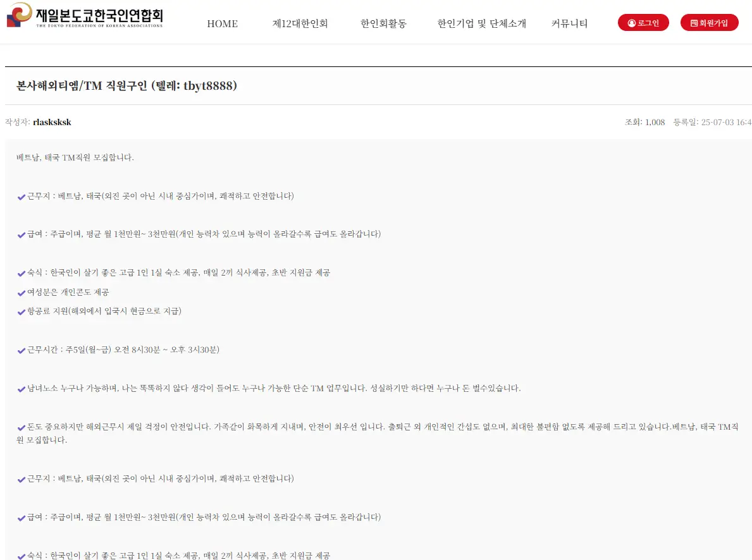
Task: Open the 한인회활동 menu
Action: tap(383, 23)
